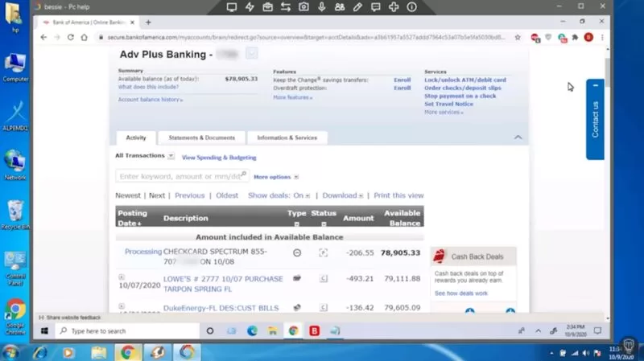Take screenshot with camera icon

click(303, 7)
